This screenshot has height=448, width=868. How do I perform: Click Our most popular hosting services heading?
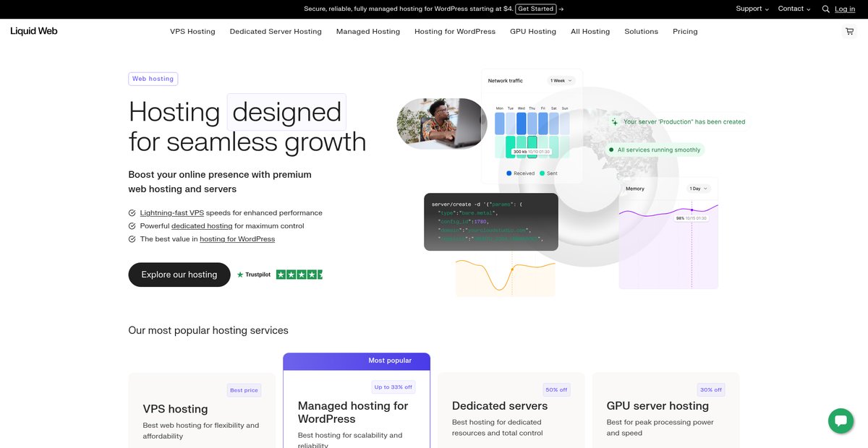pos(208,330)
